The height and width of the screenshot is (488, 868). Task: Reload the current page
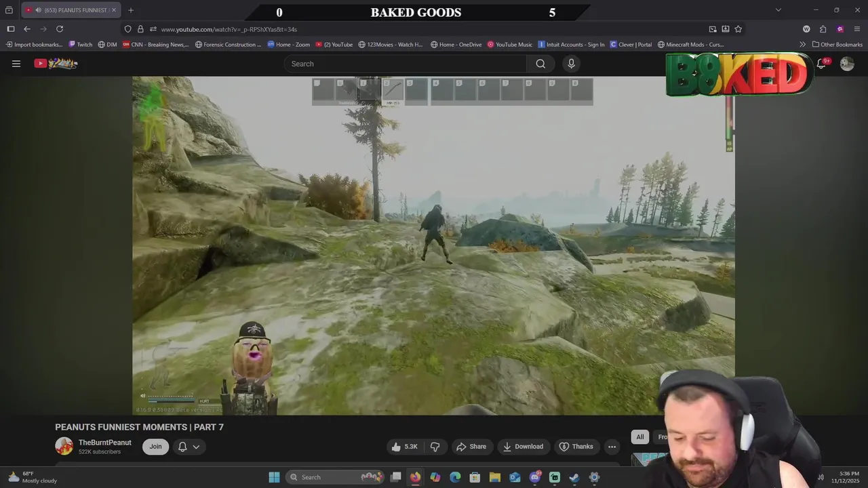60,29
